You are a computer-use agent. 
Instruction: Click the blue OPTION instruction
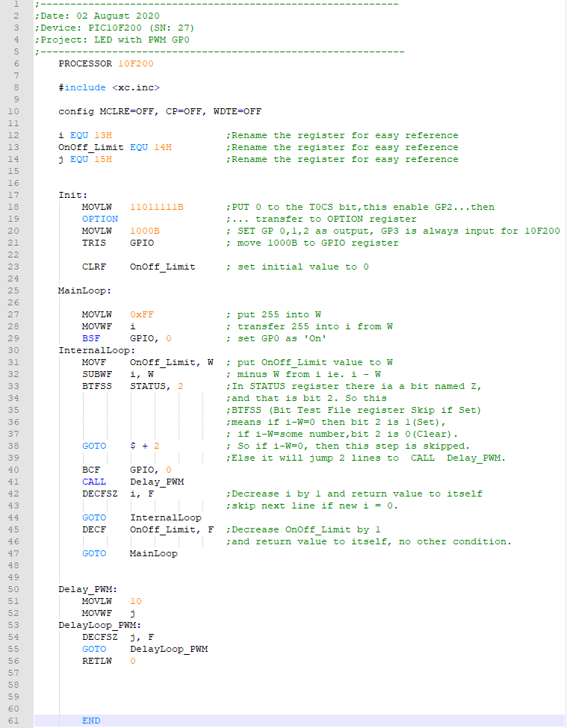click(x=100, y=219)
